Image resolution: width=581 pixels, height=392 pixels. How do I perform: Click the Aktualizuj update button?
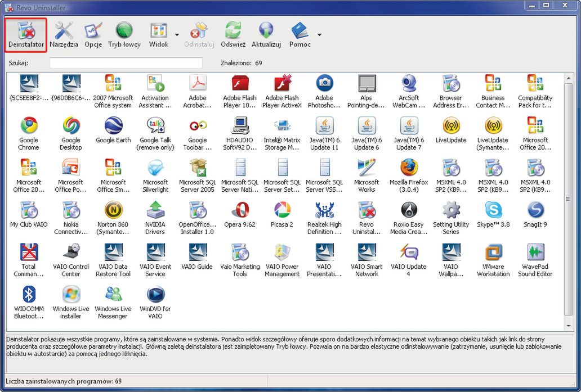266,34
